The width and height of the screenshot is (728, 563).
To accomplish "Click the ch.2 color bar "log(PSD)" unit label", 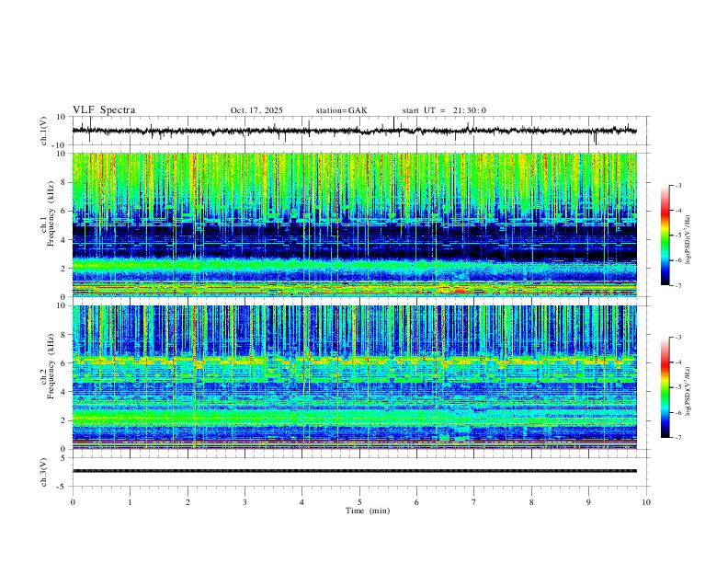I will pyautogui.click(x=688, y=392).
